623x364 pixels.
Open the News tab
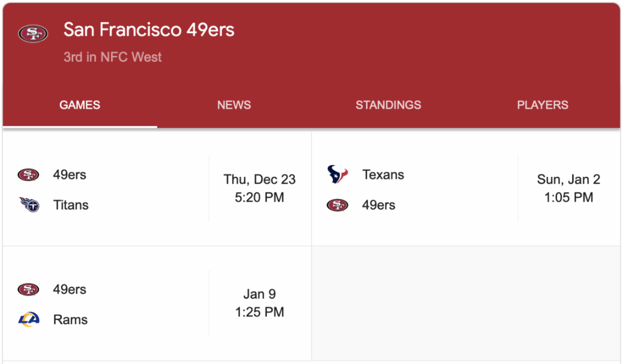(234, 105)
